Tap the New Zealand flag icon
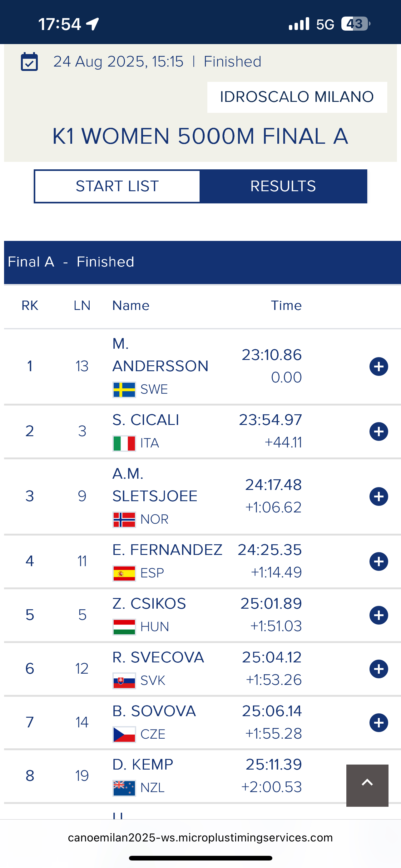This screenshot has height=868, width=401. (124, 788)
